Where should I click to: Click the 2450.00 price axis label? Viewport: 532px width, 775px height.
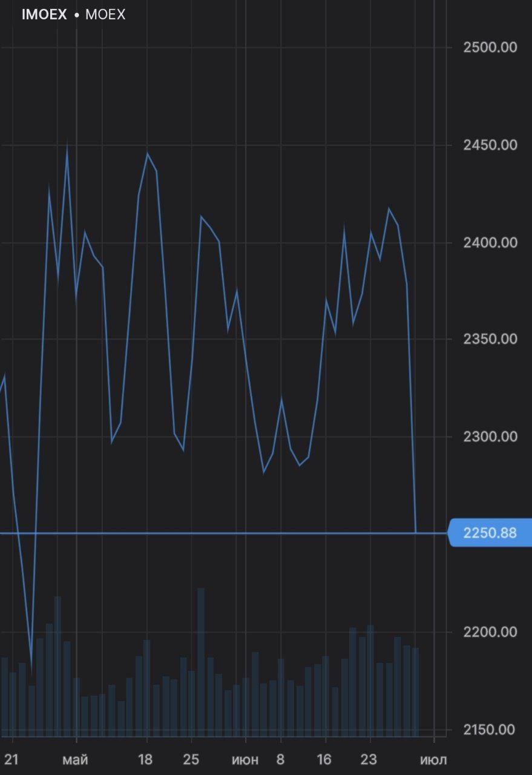[490, 145]
